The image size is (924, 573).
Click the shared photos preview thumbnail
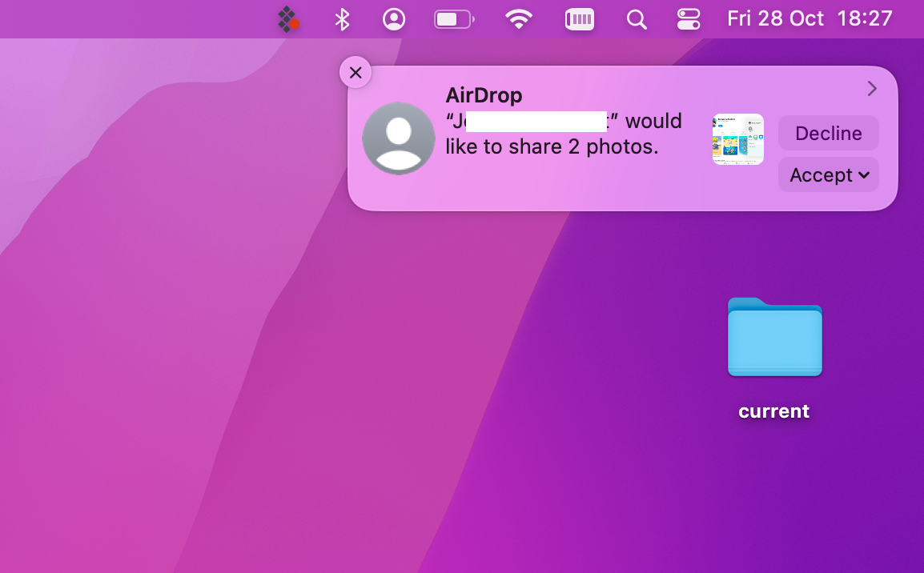click(737, 138)
